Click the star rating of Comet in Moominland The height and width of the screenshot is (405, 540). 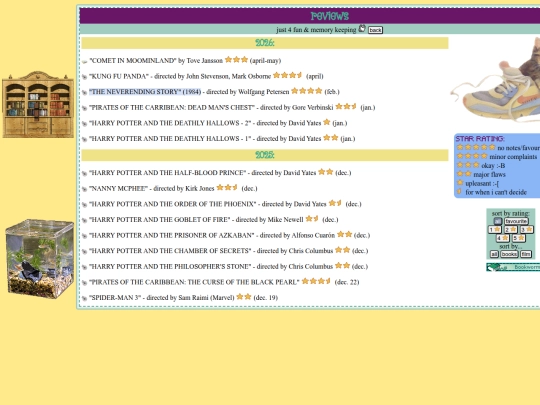(x=236, y=60)
